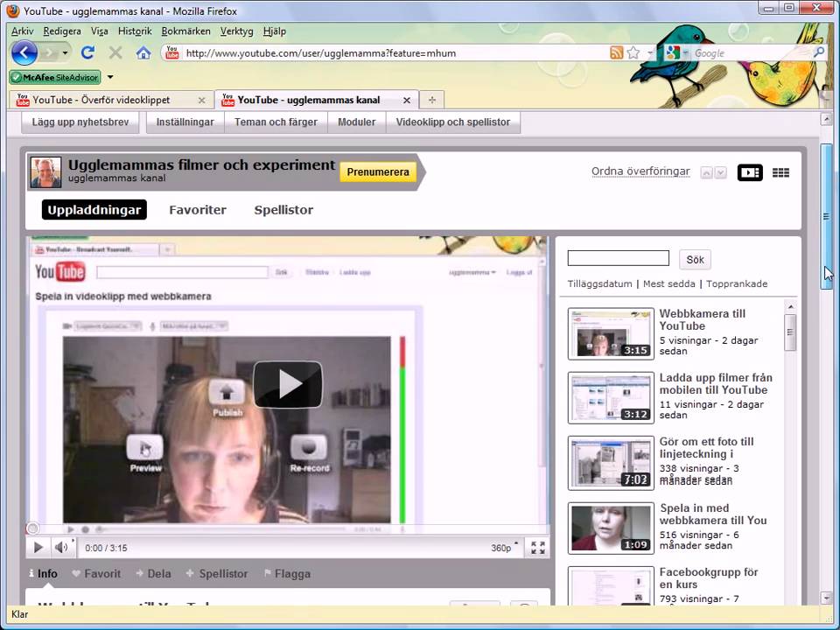Bookmark this page with the star icon
The height and width of the screenshot is (630, 840).
[633, 52]
